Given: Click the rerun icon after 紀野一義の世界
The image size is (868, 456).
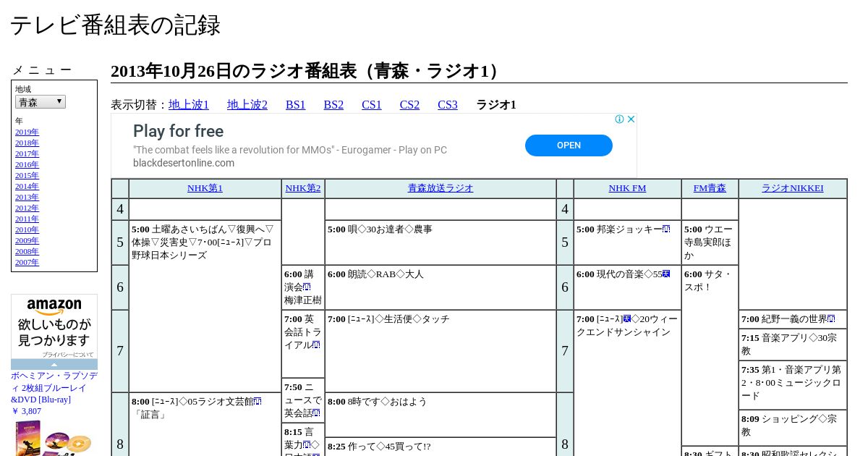Looking at the screenshot, I should tap(831, 319).
